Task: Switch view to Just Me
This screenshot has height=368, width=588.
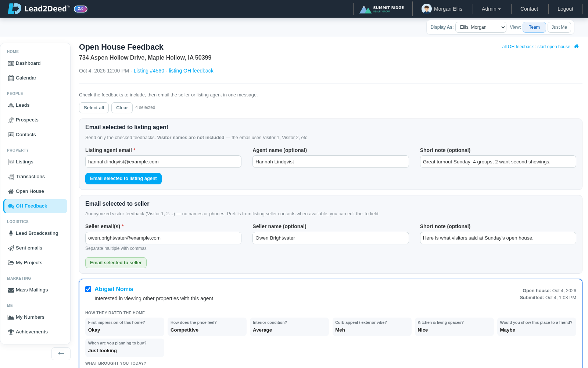Action: point(559,27)
